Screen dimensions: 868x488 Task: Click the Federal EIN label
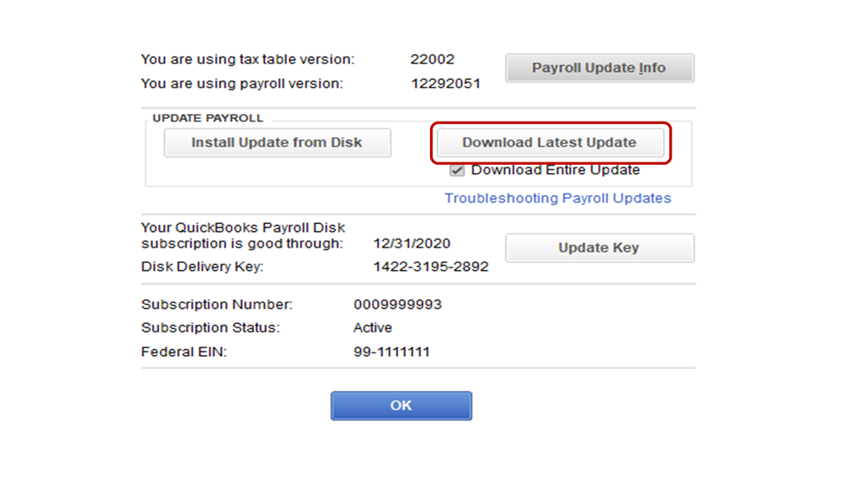pos(183,353)
